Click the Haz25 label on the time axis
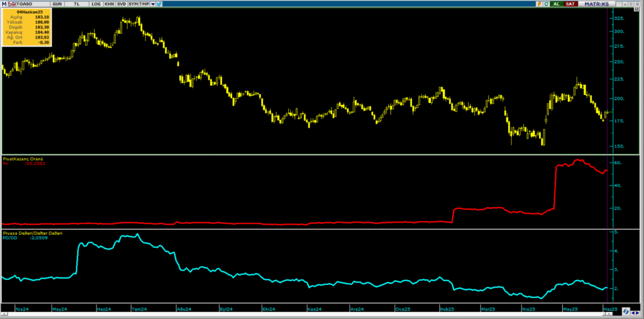 pyautogui.click(x=611, y=309)
